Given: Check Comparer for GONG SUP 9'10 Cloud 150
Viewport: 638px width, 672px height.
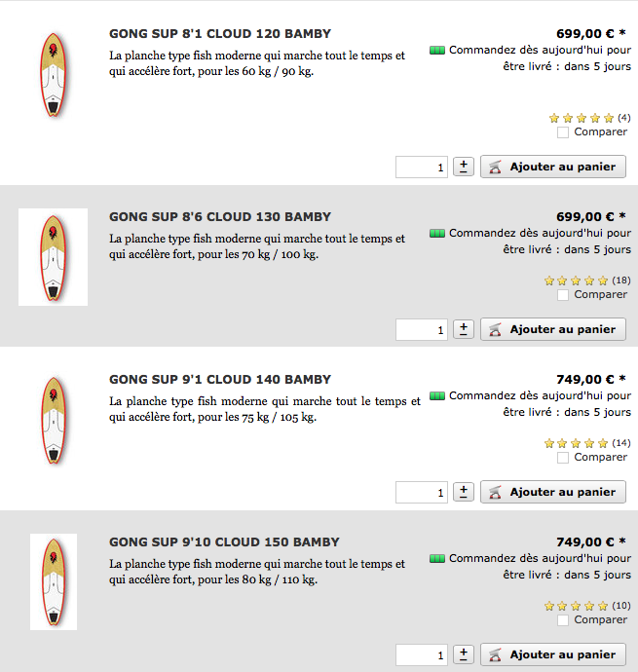Looking at the screenshot, I should (x=563, y=620).
